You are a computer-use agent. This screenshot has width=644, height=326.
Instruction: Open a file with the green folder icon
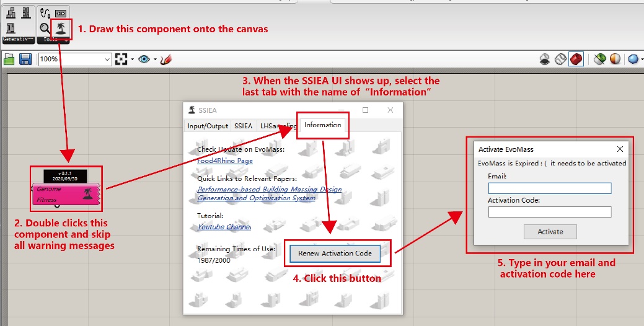point(9,59)
